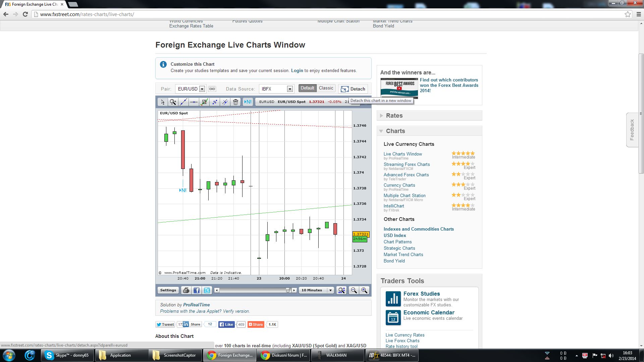The image size is (644, 362).
Task: Open the ProRealTime solution link
Action: point(196,305)
